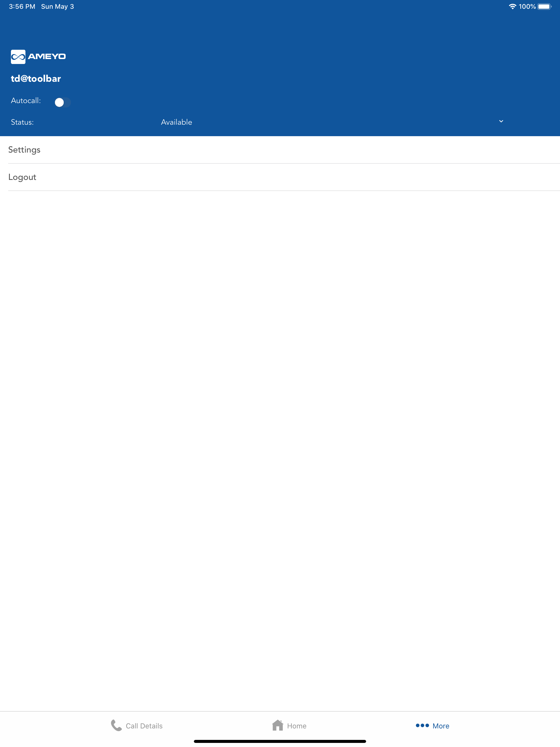Tap the Wi-Fi status icon

coord(512,6)
